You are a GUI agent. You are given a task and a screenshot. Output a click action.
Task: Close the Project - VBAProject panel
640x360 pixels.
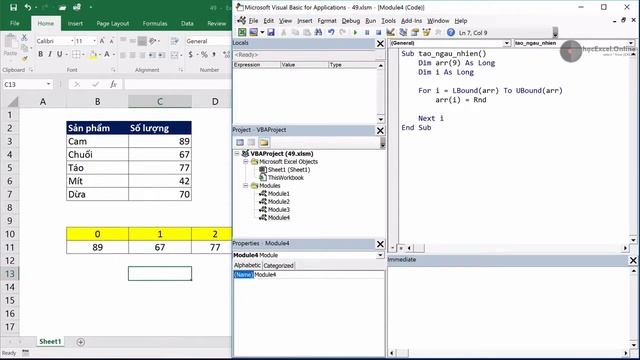[x=380, y=130]
